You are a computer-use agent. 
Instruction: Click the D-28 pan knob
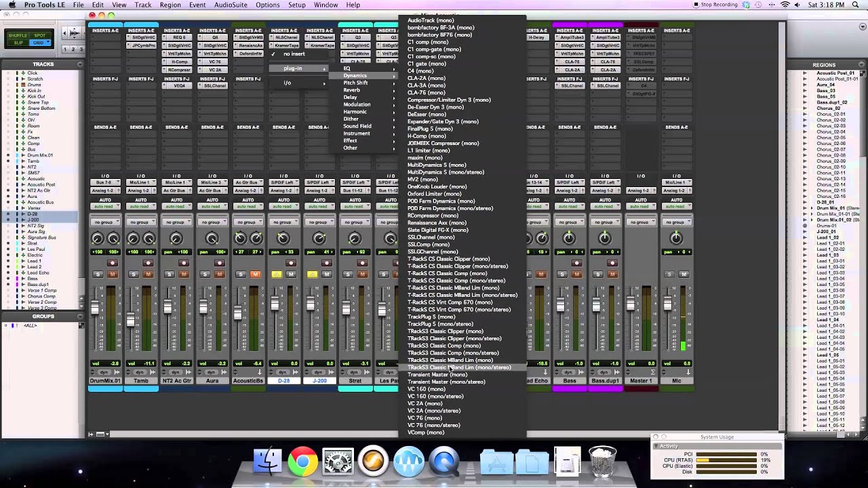coord(283,238)
